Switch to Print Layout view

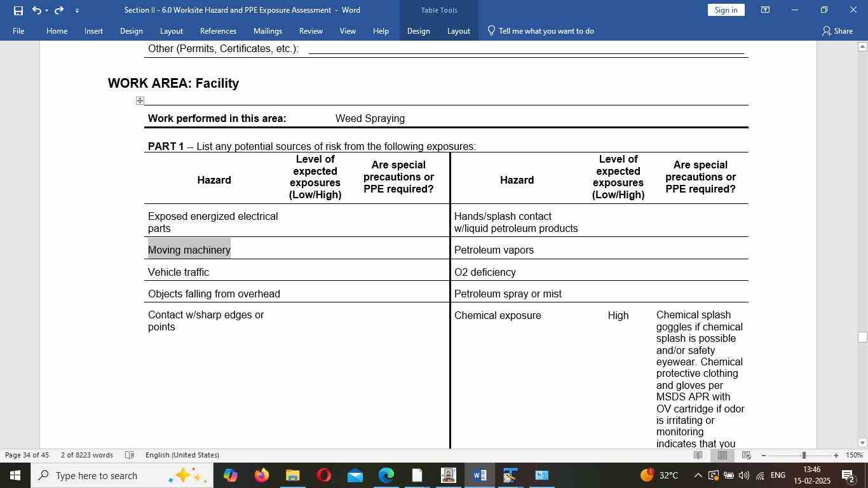point(722,455)
